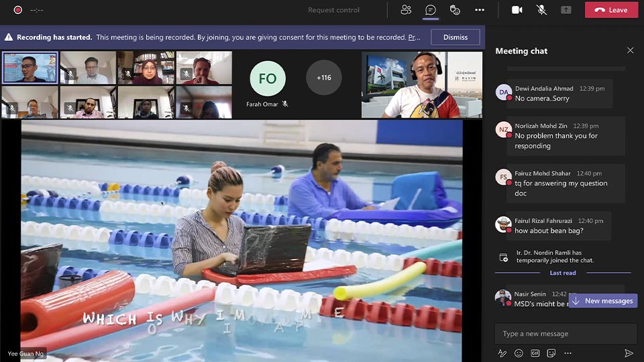Send the chat message
This screenshot has width=644, height=362.
[629, 353]
